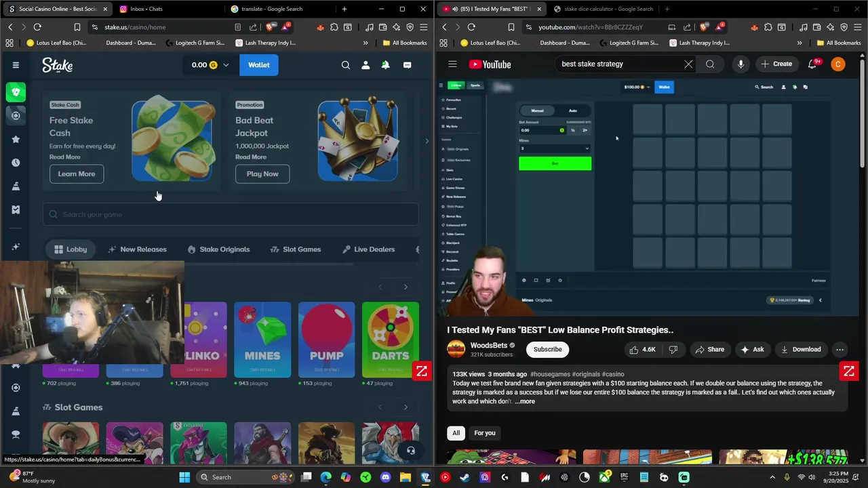Open the Epic Games taskbar icon

coord(624,477)
